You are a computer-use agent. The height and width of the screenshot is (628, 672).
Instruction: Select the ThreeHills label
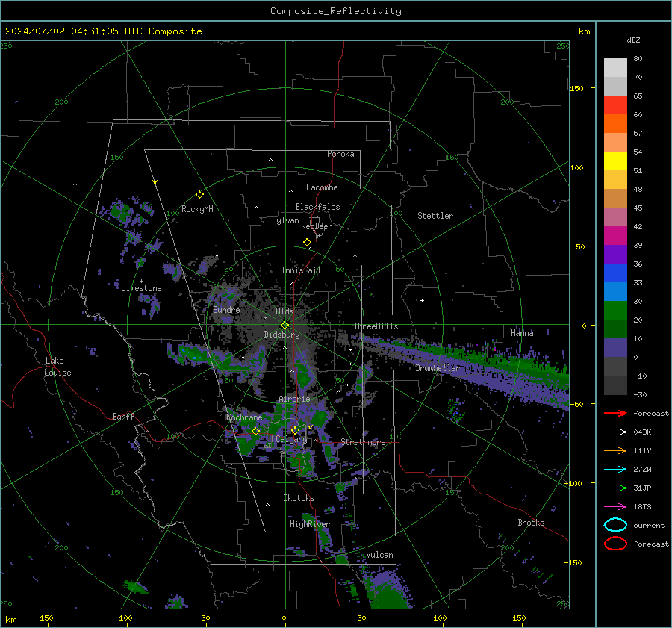(x=376, y=326)
